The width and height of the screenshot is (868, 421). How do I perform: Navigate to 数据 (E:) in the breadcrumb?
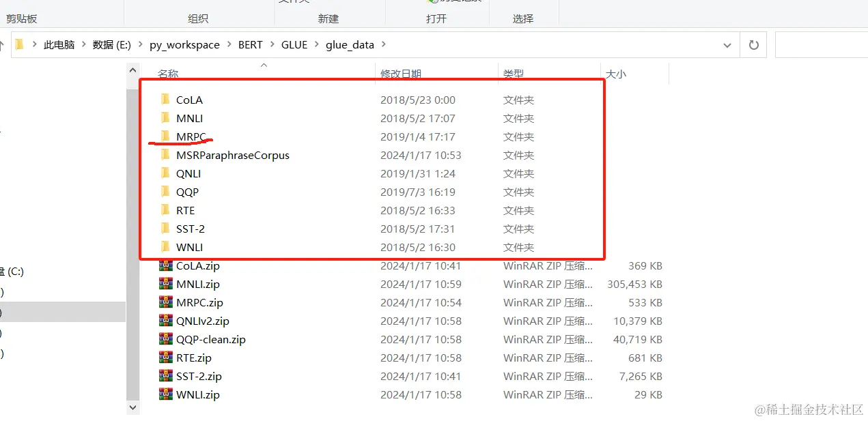coord(112,44)
